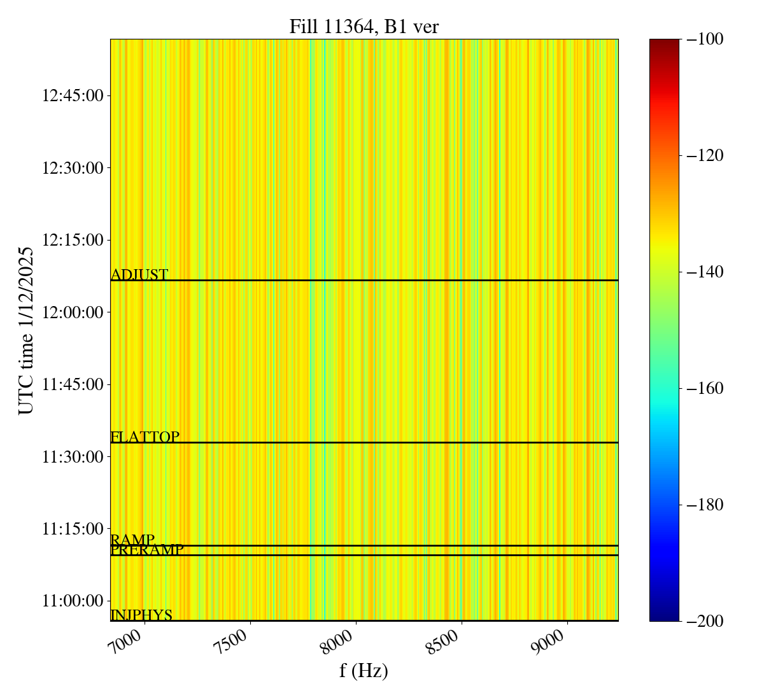The width and height of the screenshot is (764, 700).
Task: Click the 'UTC time 1/12/2025' y-axis label
Action: click(25, 330)
